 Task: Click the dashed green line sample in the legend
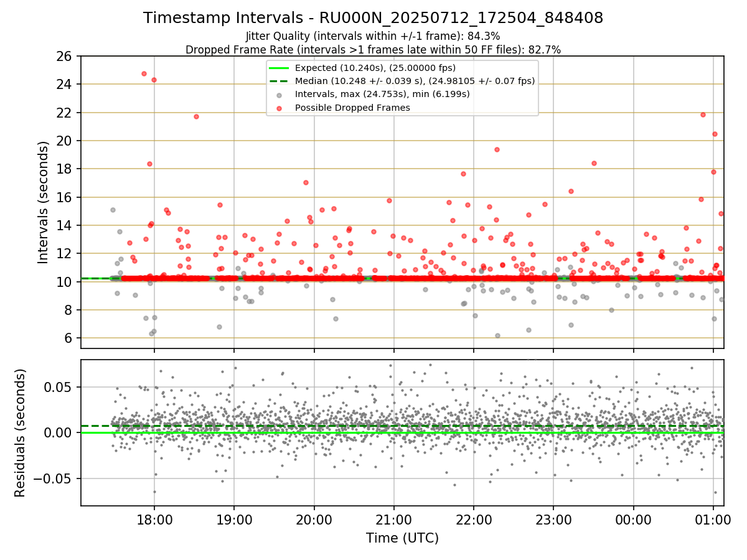click(x=279, y=81)
